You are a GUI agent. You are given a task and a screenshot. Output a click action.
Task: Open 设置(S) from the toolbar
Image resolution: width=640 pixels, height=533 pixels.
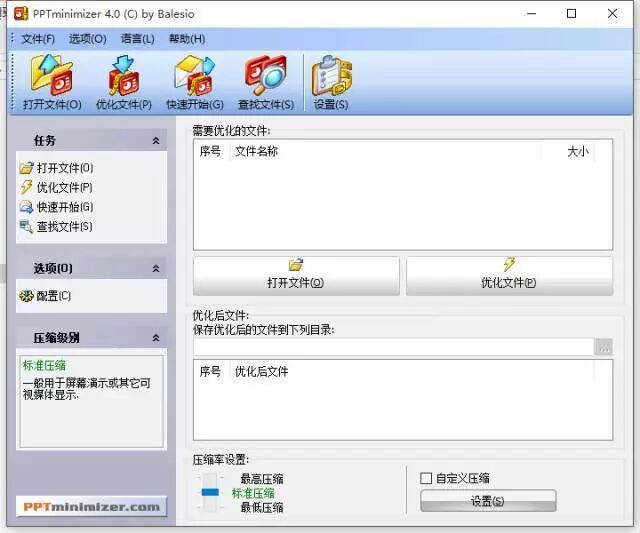(x=331, y=82)
